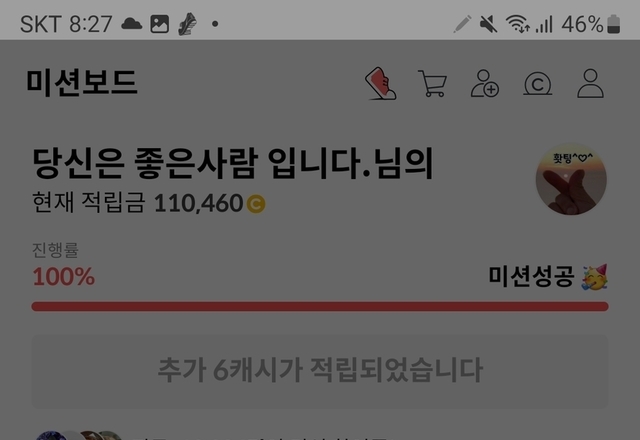
Task: Tap the red mission progress bar
Action: pos(320,307)
